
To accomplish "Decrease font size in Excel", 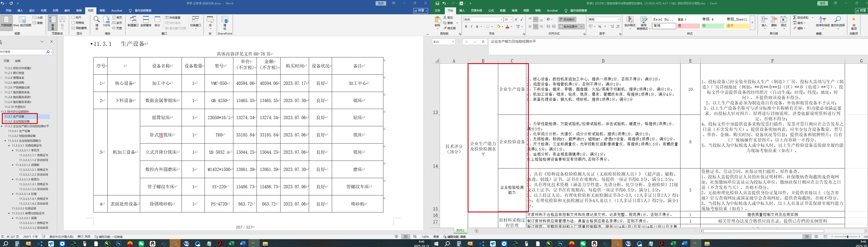I will (522, 20).
